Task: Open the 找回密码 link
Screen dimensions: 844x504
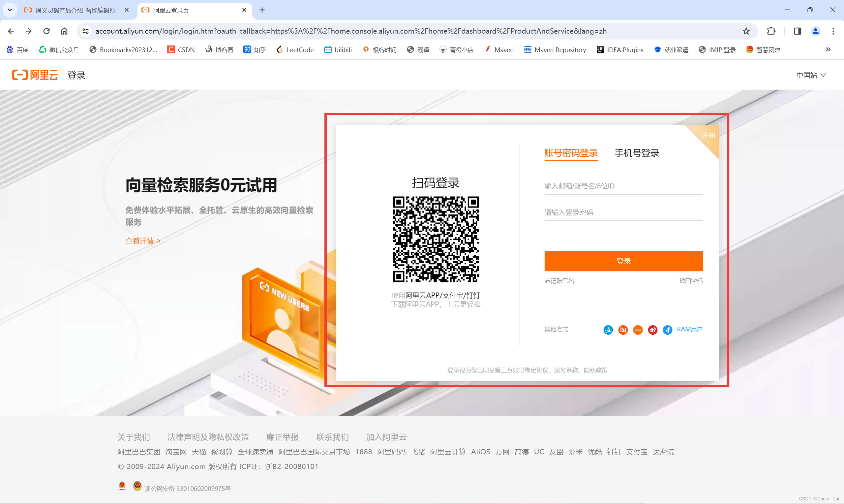Action: click(690, 281)
